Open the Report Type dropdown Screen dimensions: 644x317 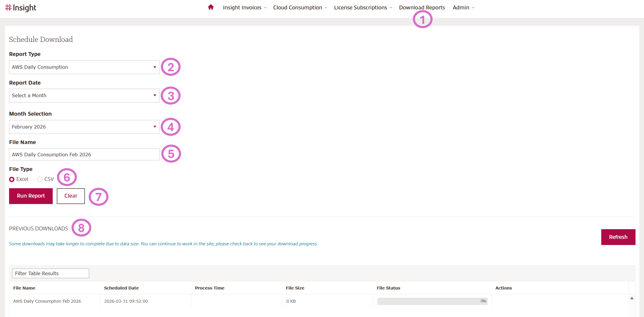(x=84, y=67)
